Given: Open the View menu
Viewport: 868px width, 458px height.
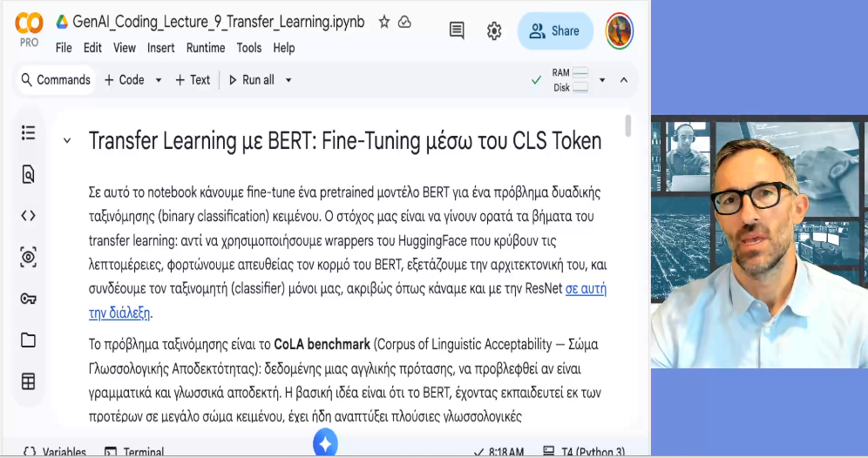Looking at the screenshot, I should tap(125, 48).
